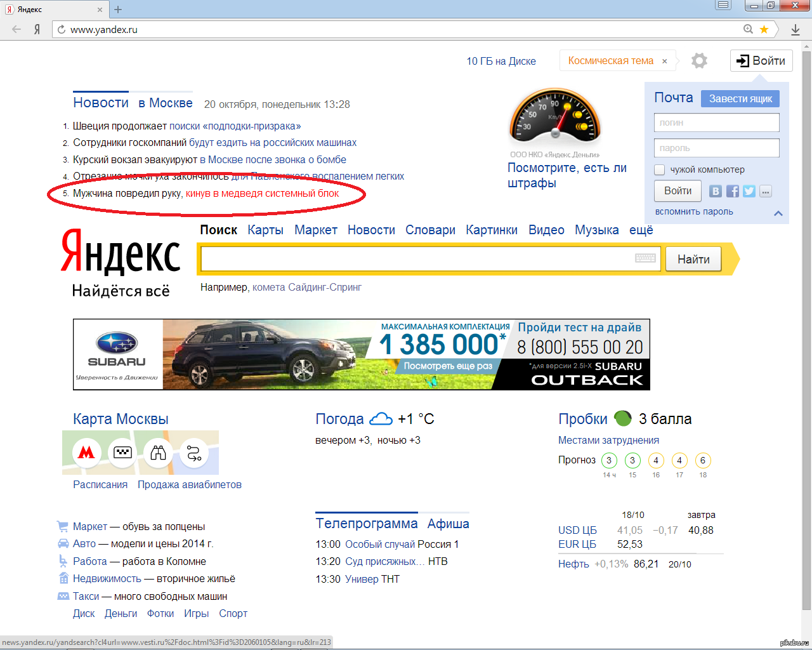This screenshot has width=812, height=650.
Task: Collapse the Почта login panel
Action: coord(778,213)
